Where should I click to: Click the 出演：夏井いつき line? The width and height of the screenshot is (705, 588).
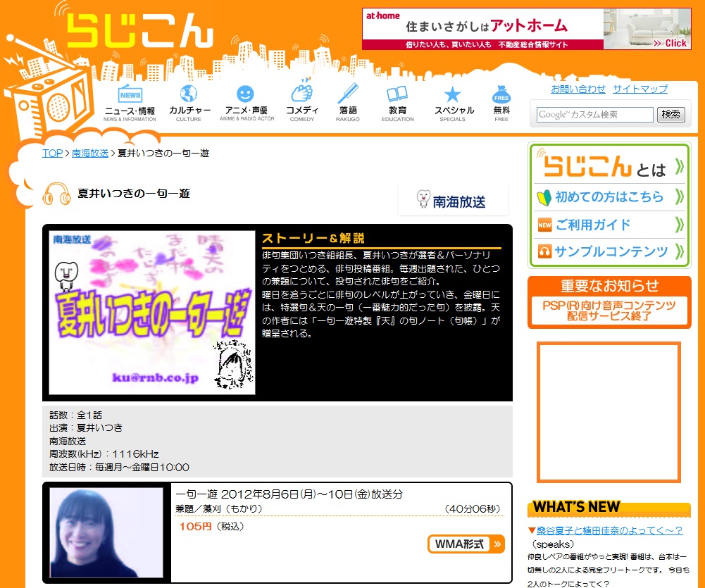tap(86, 428)
